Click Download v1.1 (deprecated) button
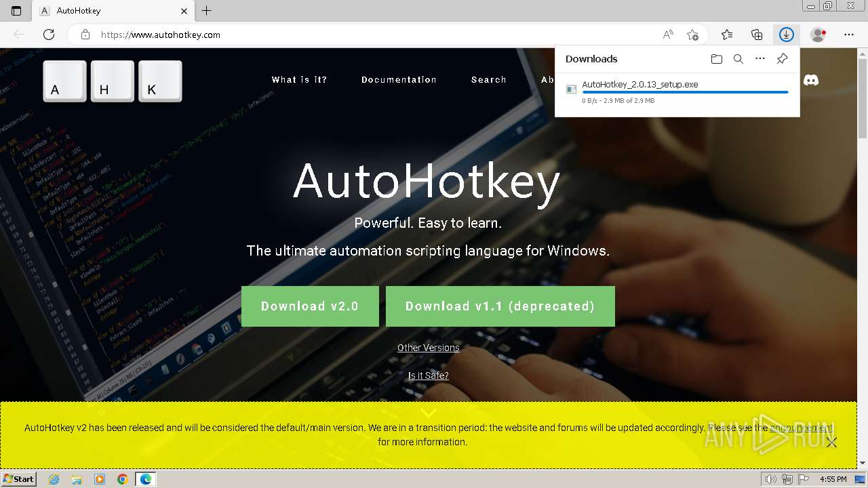The width and height of the screenshot is (868, 488). click(500, 306)
